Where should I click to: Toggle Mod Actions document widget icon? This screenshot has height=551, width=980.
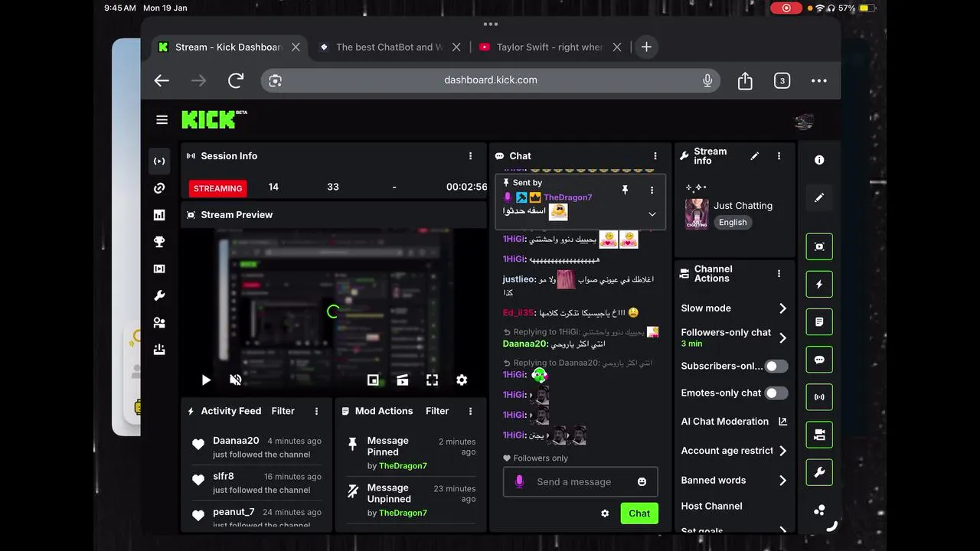coord(819,322)
